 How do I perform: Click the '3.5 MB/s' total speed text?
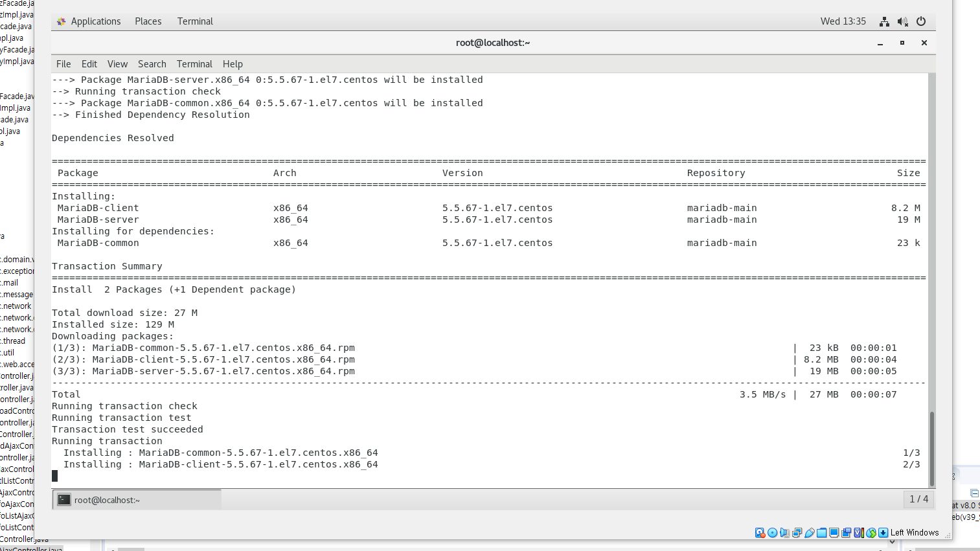(762, 394)
